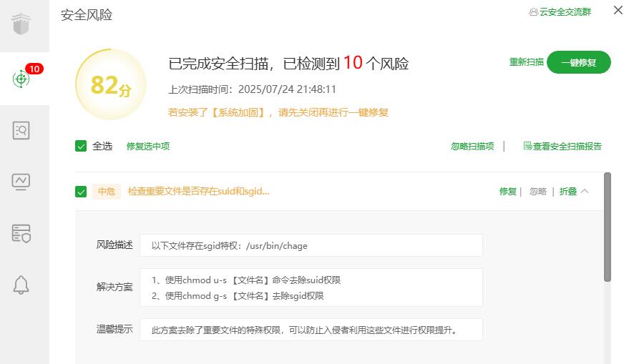Click 忽略 for the suid/sgid risk
Viewport: 634px width, 364px height.
pos(538,192)
